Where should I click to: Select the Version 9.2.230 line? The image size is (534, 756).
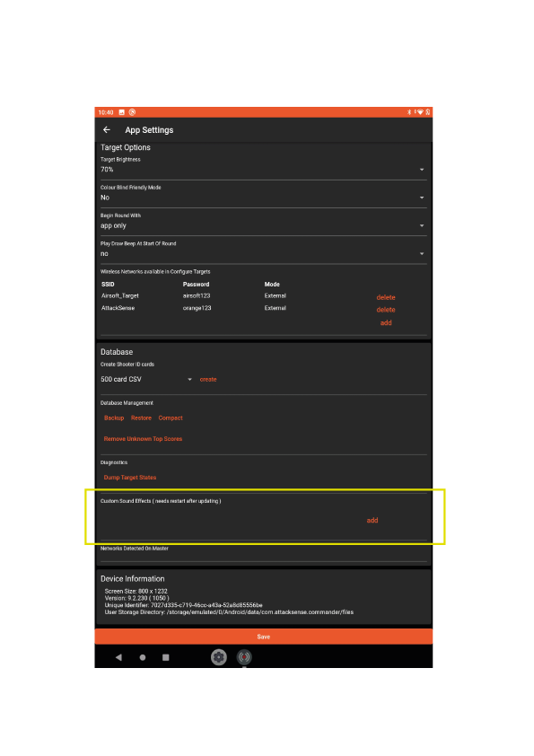pyautogui.click(x=137, y=598)
